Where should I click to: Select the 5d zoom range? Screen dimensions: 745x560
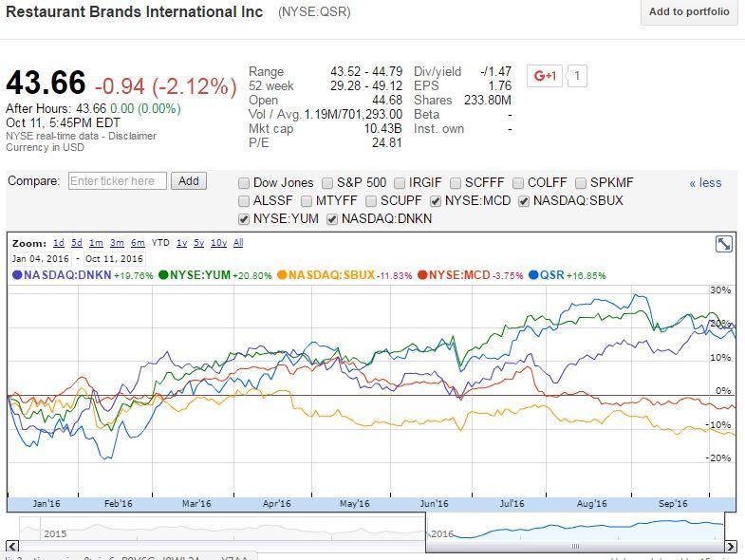pos(77,243)
